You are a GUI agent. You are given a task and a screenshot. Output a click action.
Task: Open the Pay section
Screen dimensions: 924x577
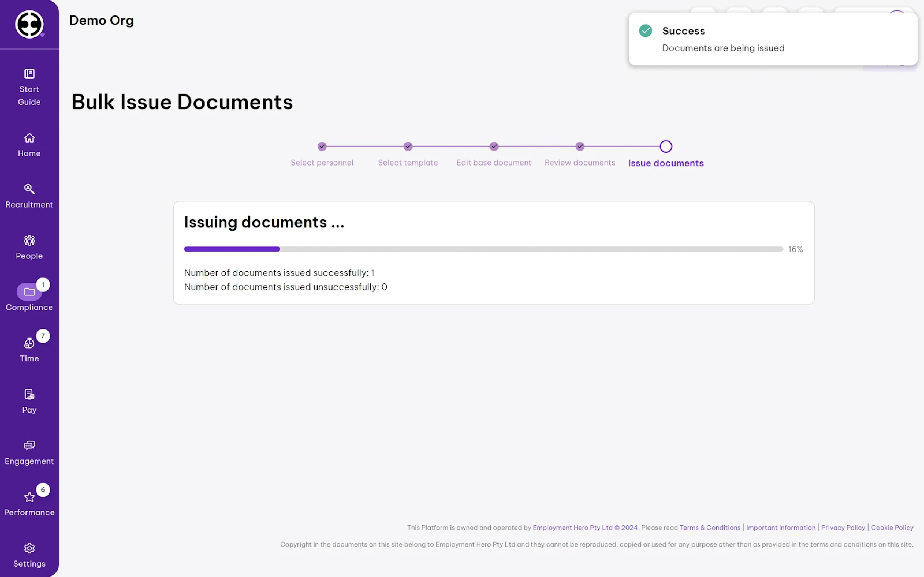pyautogui.click(x=29, y=401)
